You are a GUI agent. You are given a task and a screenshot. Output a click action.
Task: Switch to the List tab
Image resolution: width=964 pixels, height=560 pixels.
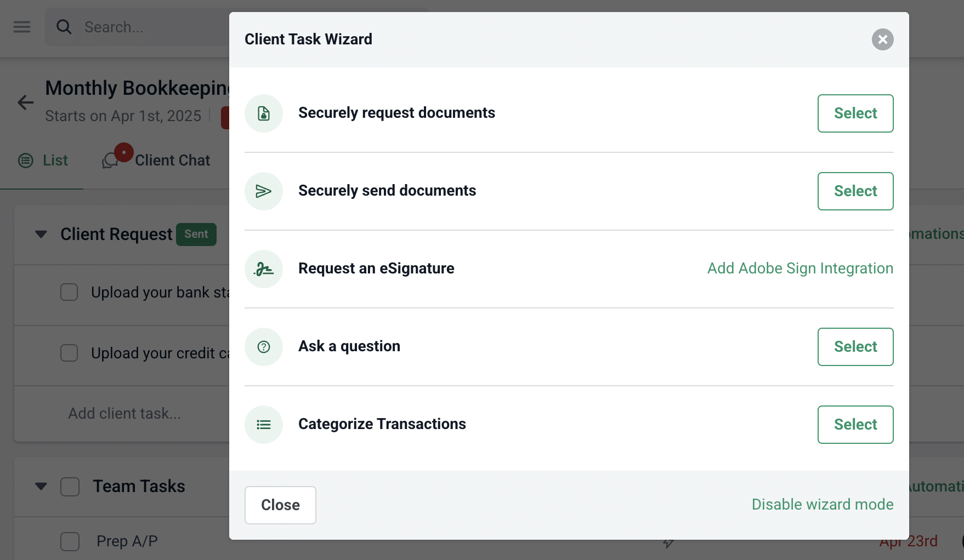click(x=54, y=160)
